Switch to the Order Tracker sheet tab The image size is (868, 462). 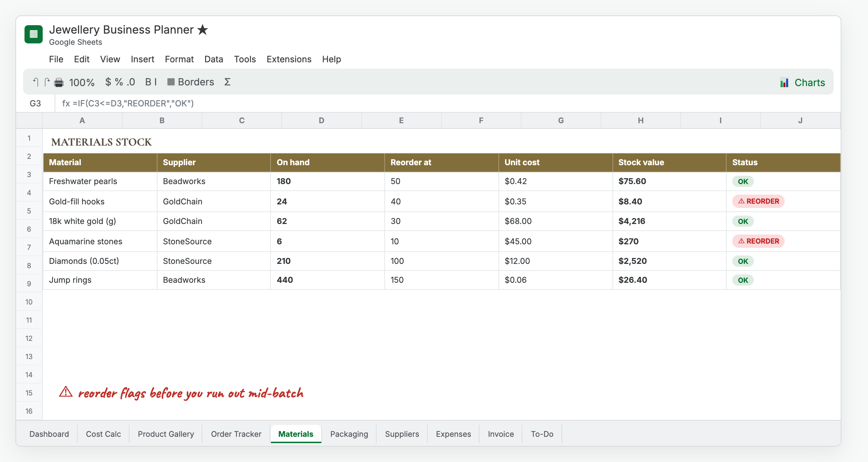(x=236, y=434)
